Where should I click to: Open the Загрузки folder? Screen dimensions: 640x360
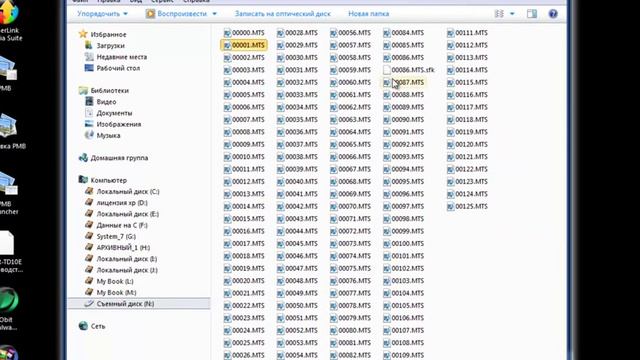pyautogui.click(x=111, y=46)
